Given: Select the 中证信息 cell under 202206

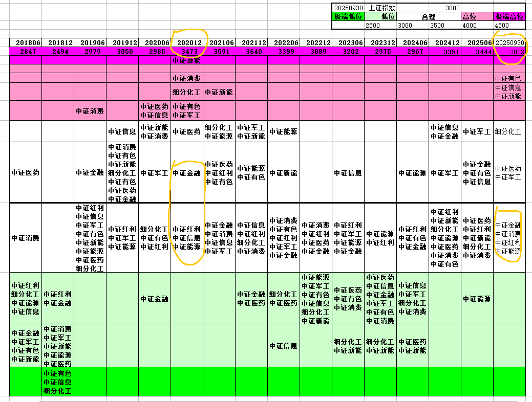Looking at the screenshot, I should 284,346.
